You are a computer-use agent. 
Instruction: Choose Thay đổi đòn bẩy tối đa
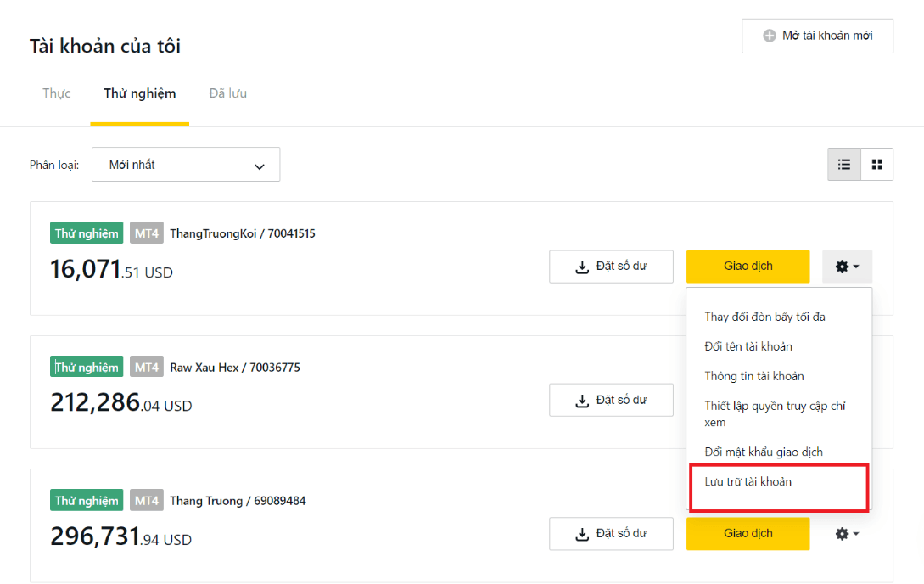(x=764, y=317)
